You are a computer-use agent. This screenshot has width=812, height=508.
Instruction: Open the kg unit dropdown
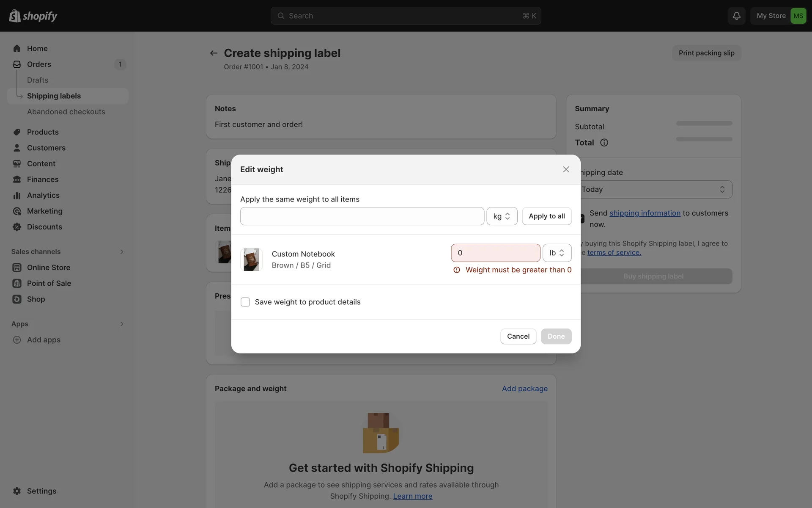502,216
